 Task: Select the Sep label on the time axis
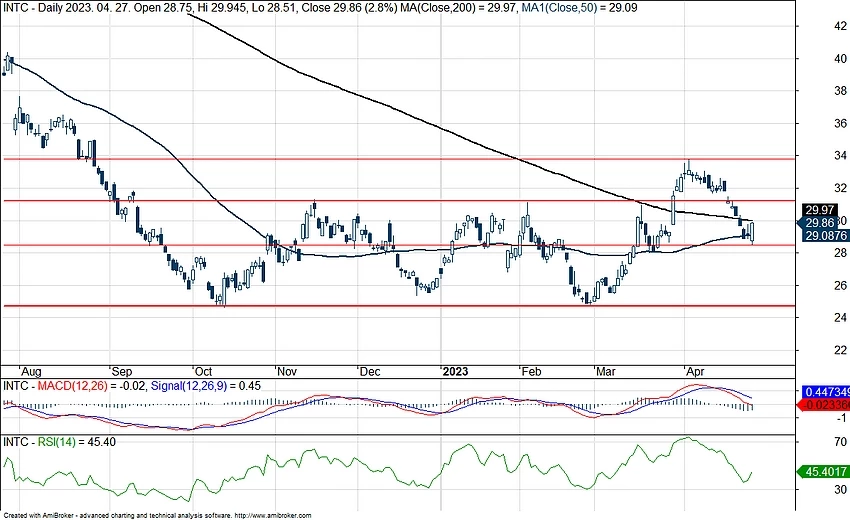(x=121, y=372)
